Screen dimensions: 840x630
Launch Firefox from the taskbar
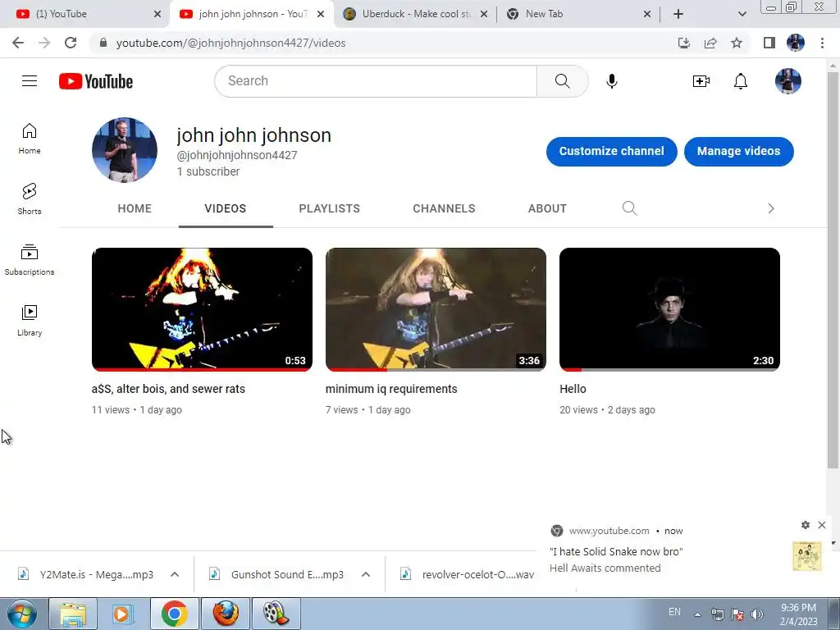(x=226, y=614)
